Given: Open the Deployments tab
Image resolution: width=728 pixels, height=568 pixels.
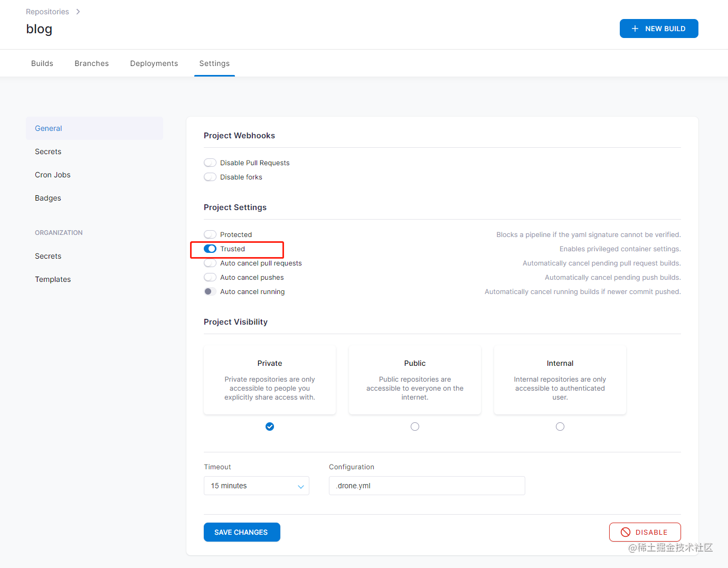Looking at the screenshot, I should [154, 63].
